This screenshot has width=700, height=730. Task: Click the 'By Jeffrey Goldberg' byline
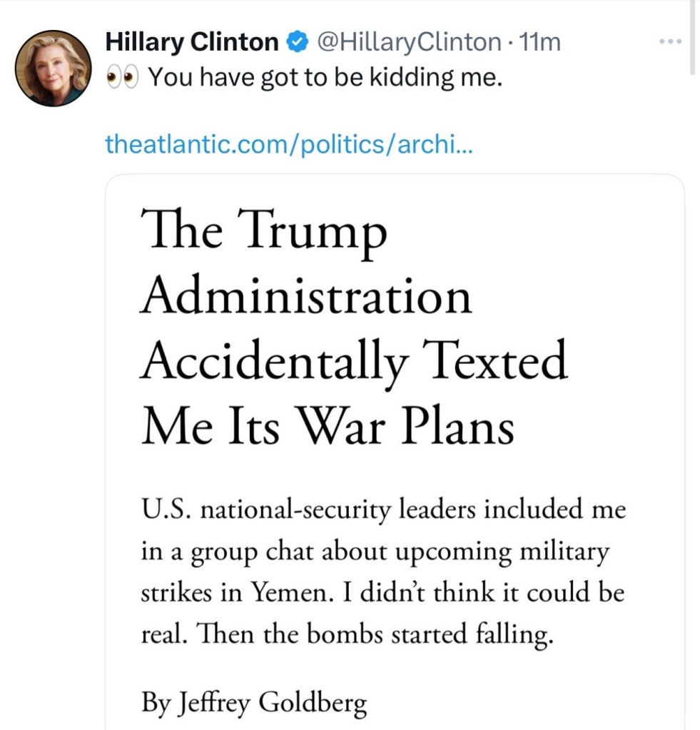[254, 703]
